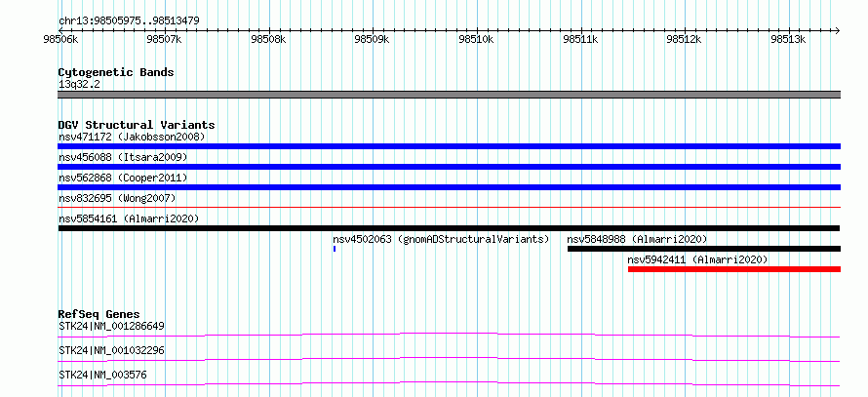The height and width of the screenshot is (397, 868).
Task: Click the nsv562868 (Cooper2011) blue variant bar
Action: click(x=449, y=187)
